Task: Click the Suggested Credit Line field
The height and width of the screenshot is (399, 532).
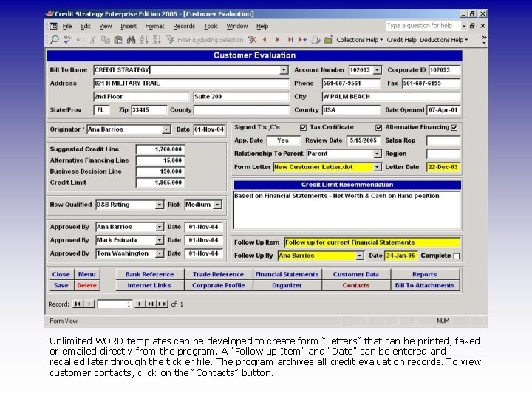Action: tap(160, 149)
